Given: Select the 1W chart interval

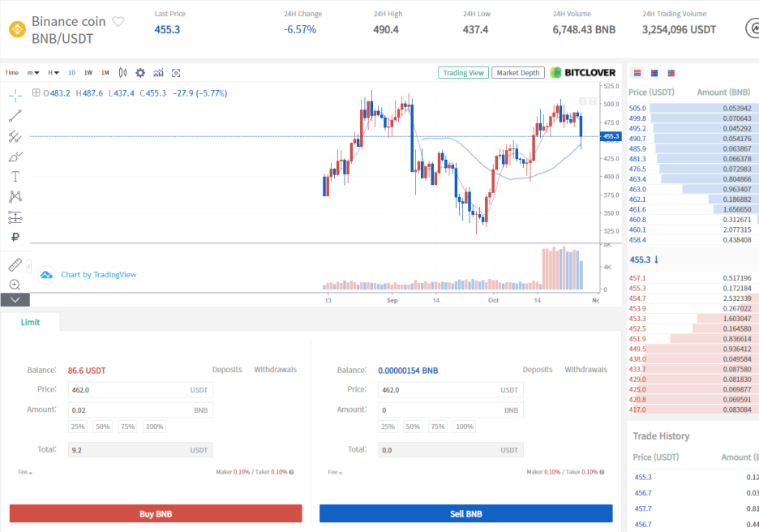Looking at the screenshot, I should (x=88, y=73).
